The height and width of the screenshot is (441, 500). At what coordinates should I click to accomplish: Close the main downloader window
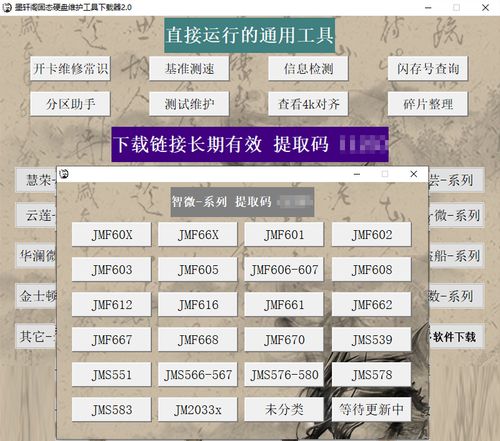click(486, 7)
